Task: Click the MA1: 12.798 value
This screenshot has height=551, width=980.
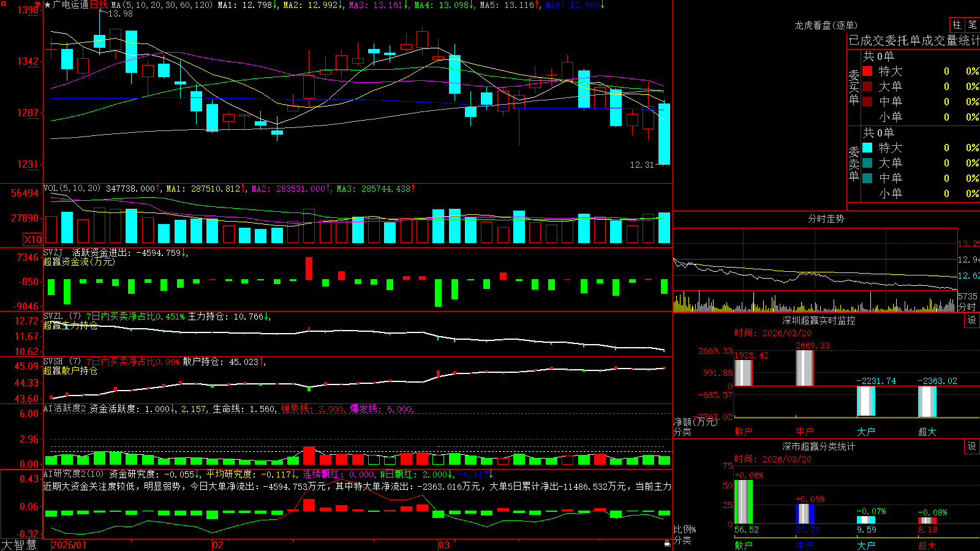Action: point(244,5)
